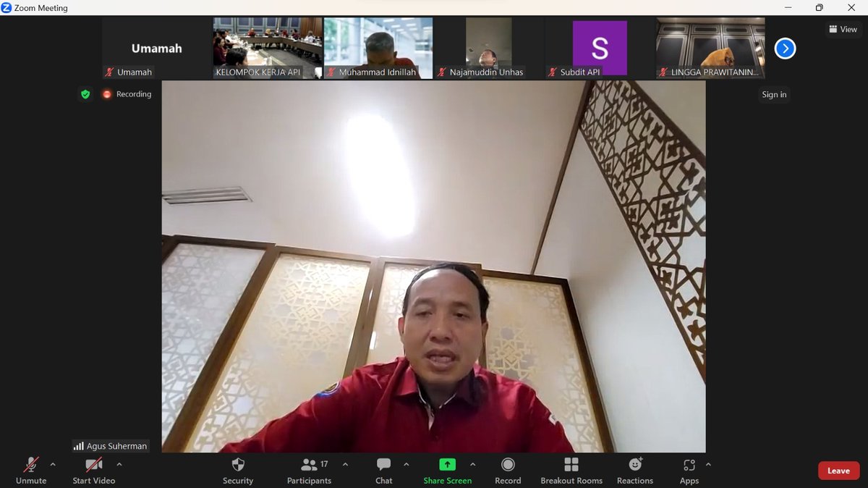This screenshot has width=868, height=488.
Task: Select the Umamah participant tile
Action: (156, 48)
